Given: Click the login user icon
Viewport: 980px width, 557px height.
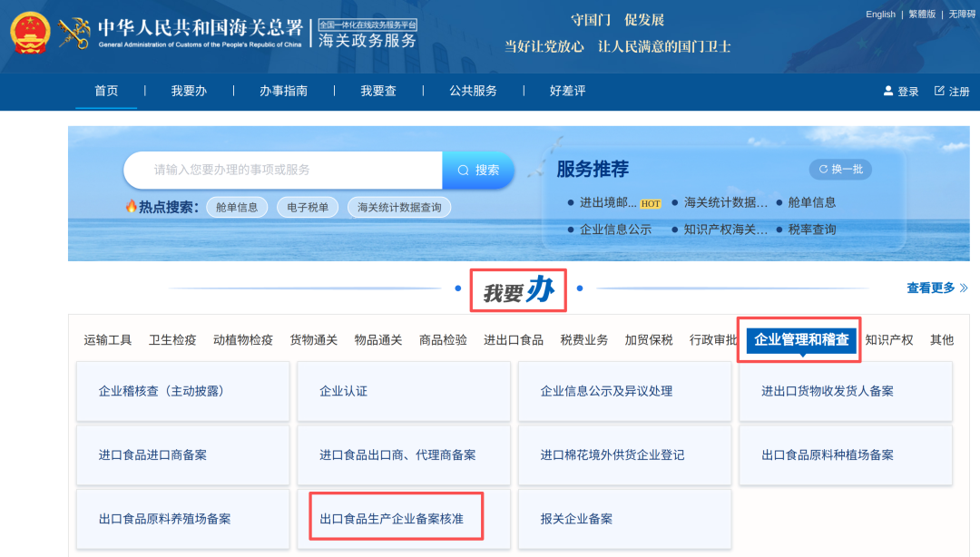Looking at the screenshot, I should point(888,91).
